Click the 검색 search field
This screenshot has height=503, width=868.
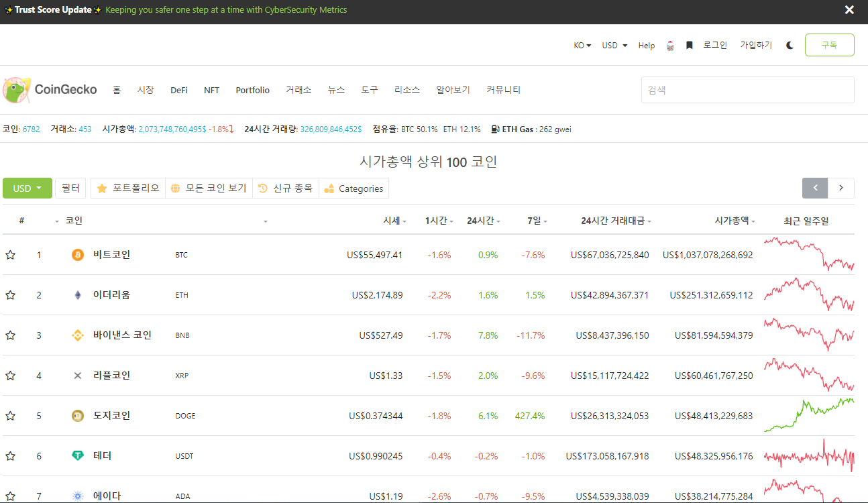(x=748, y=90)
